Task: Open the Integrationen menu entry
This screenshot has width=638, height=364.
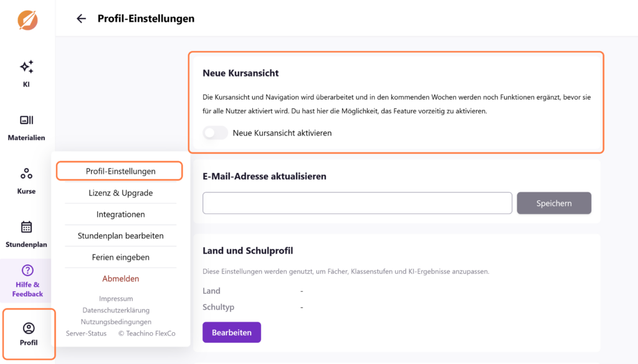Action: 120,214
